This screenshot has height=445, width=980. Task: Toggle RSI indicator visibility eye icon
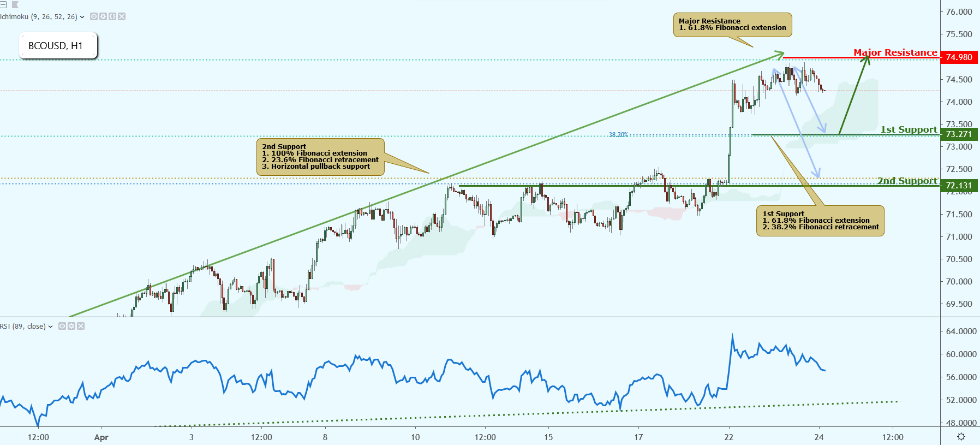point(62,326)
